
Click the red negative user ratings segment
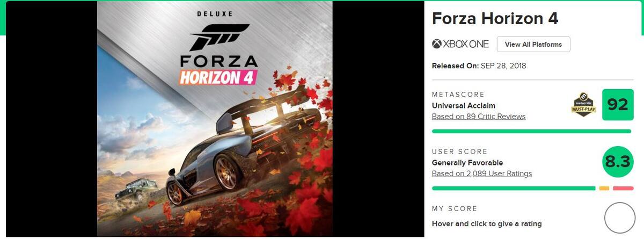point(624,188)
